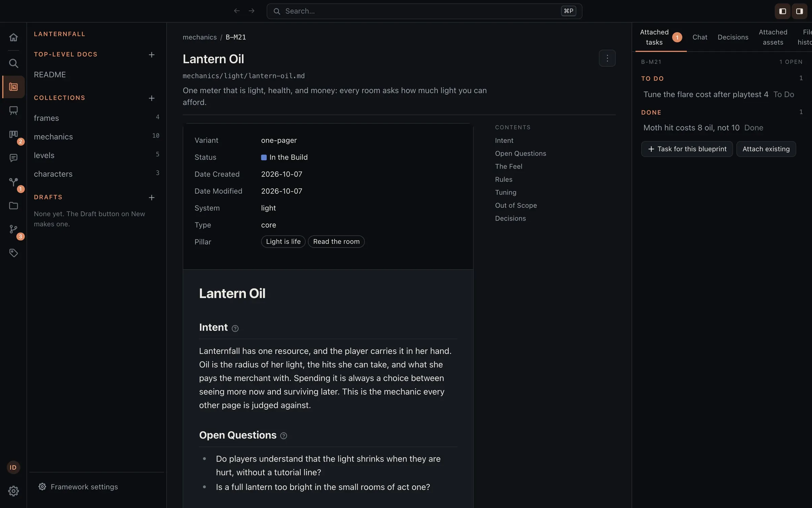
Task: Switch to the Chat tab
Action: point(700,37)
